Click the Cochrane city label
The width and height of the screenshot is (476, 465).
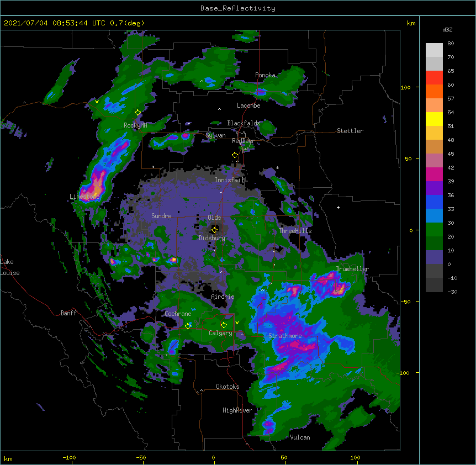(178, 314)
